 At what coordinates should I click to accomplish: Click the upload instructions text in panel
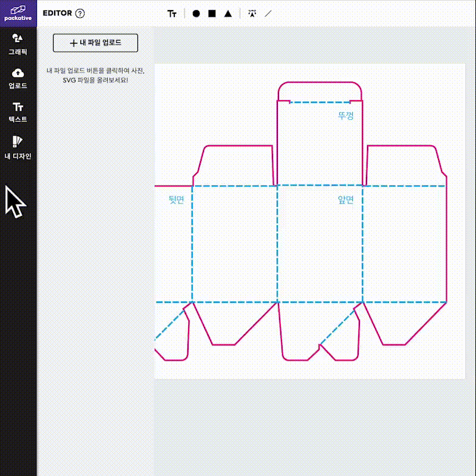tap(95, 75)
